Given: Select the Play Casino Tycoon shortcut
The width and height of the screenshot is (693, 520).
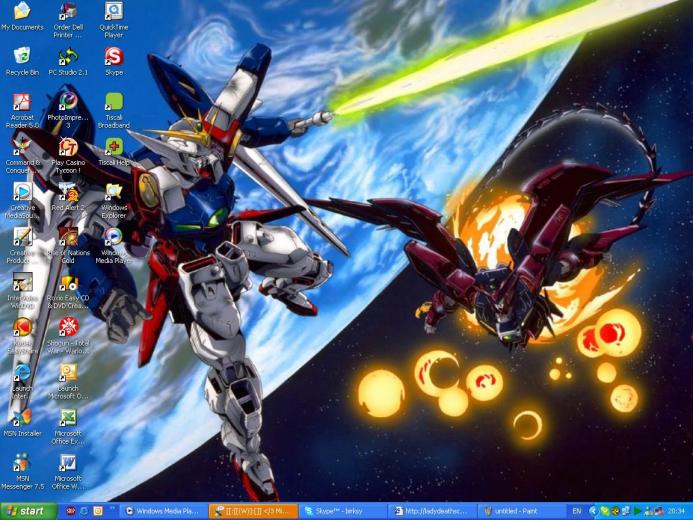Looking at the screenshot, I should click(x=68, y=156).
